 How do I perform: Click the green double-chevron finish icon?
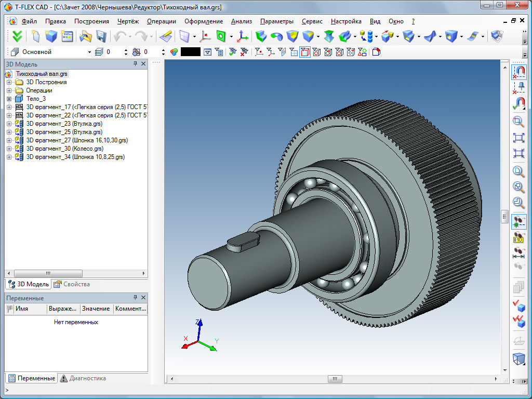point(18,36)
